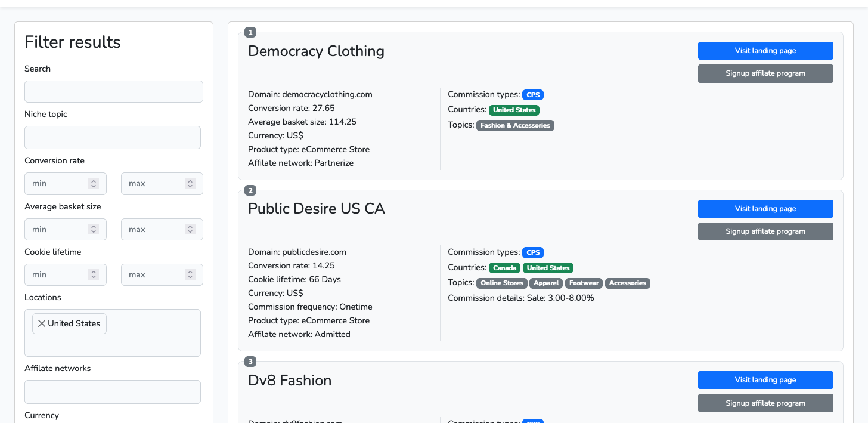Remove the United States location tag
This screenshot has width=868, height=423.
[x=41, y=323]
